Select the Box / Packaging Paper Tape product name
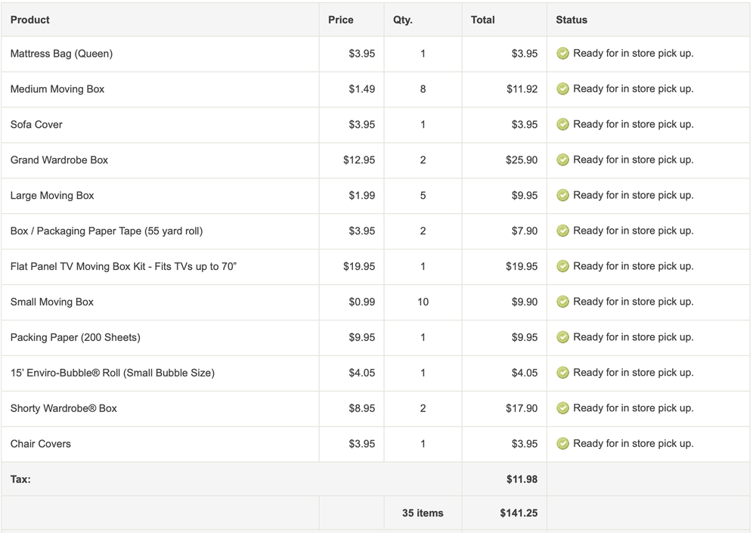 (107, 231)
